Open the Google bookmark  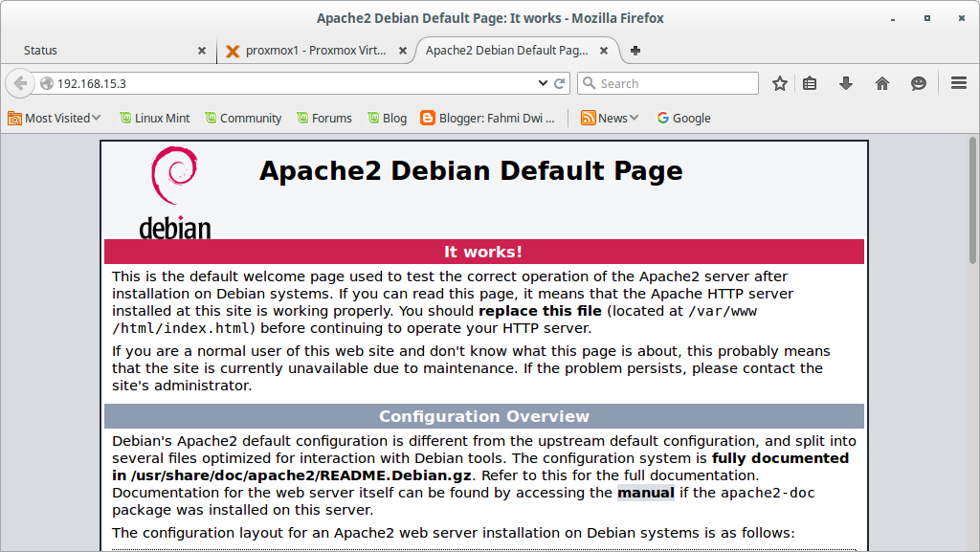click(x=682, y=118)
